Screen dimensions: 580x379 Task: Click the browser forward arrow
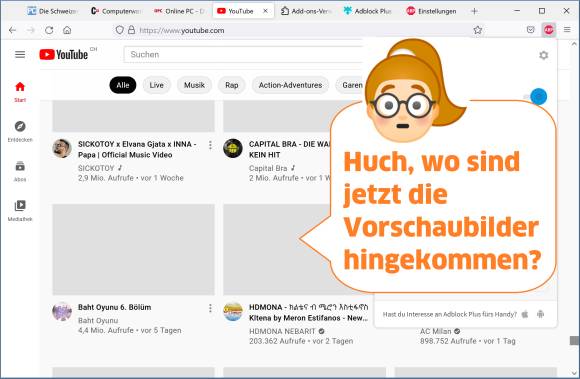[31, 30]
